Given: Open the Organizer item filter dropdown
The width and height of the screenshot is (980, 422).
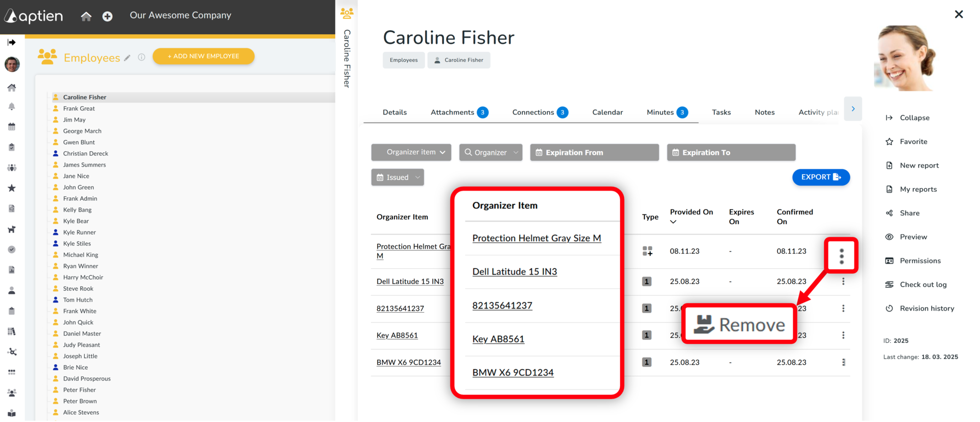Looking at the screenshot, I should [411, 152].
